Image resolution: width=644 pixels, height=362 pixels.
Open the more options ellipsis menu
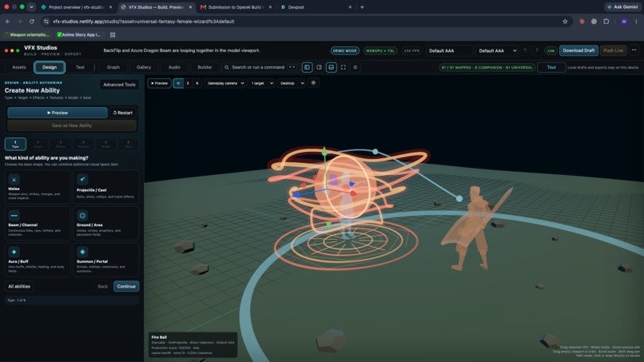[634, 50]
